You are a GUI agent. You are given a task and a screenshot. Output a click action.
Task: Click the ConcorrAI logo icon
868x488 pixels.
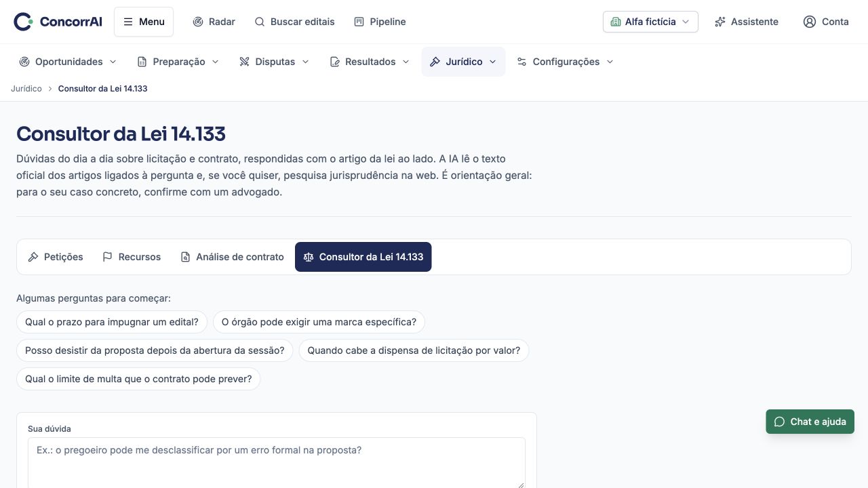[x=23, y=22]
